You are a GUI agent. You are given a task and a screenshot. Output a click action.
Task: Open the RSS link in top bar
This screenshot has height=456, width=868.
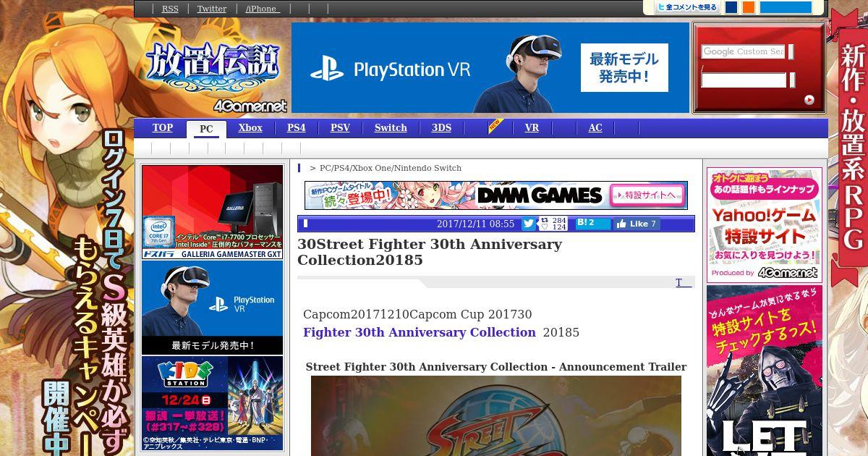pyautogui.click(x=170, y=9)
